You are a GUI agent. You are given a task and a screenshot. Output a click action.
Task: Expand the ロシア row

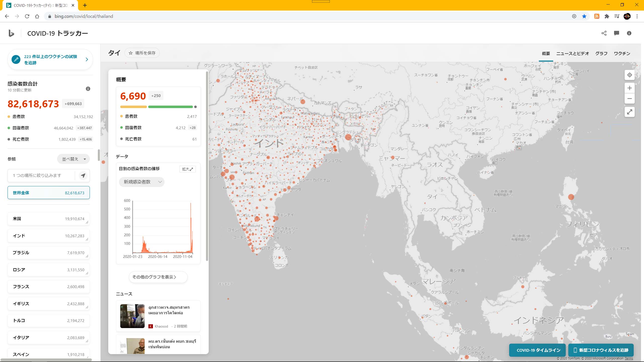coord(87,273)
